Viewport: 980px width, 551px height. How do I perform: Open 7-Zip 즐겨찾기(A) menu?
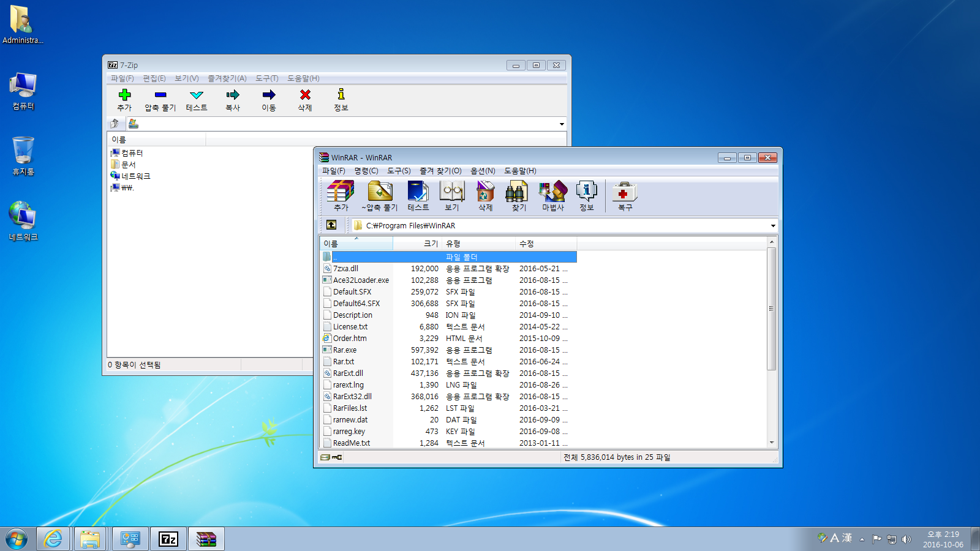[227, 78]
